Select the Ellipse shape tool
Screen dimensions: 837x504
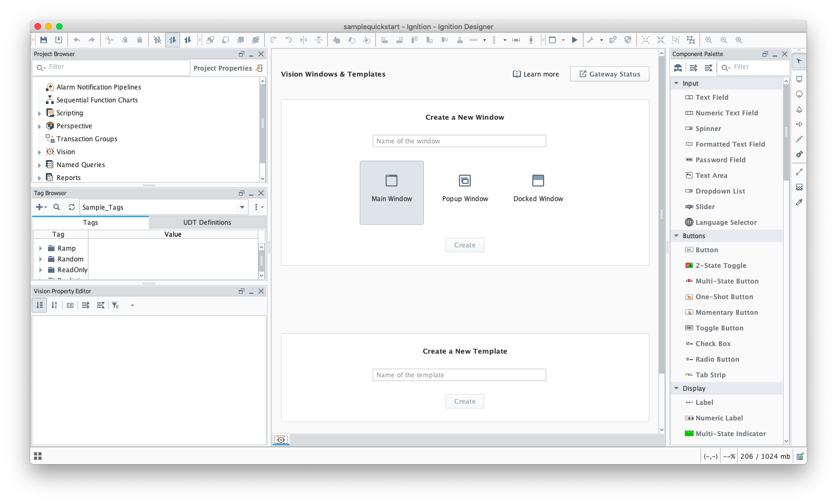click(x=799, y=94)
